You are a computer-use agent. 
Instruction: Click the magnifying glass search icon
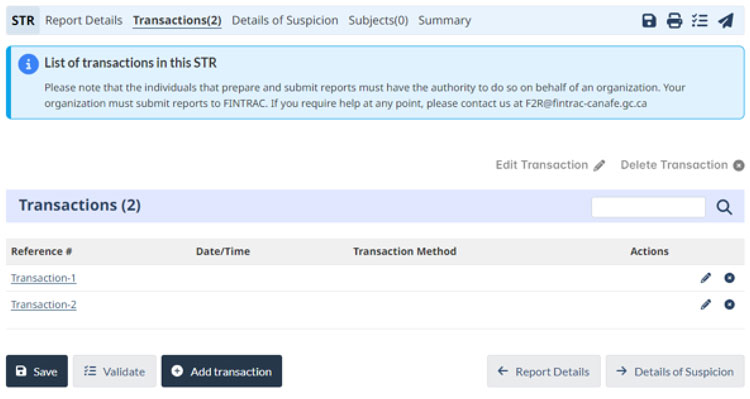(724, 207)
